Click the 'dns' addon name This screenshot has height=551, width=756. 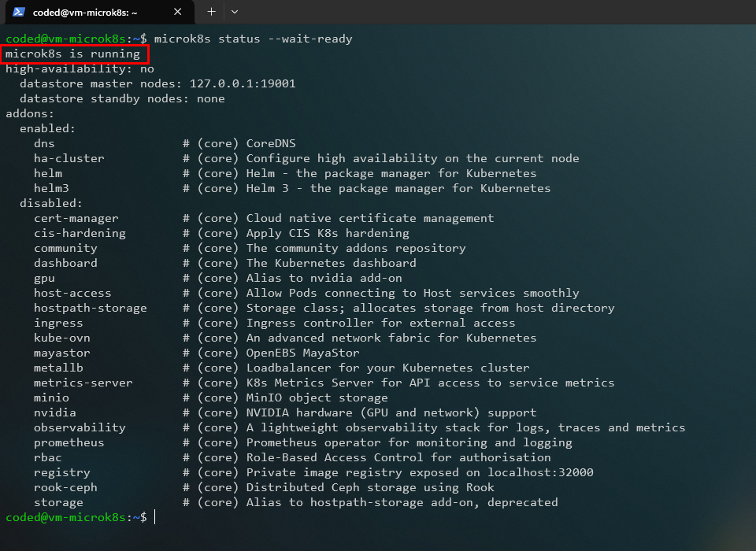coord(44,143)
